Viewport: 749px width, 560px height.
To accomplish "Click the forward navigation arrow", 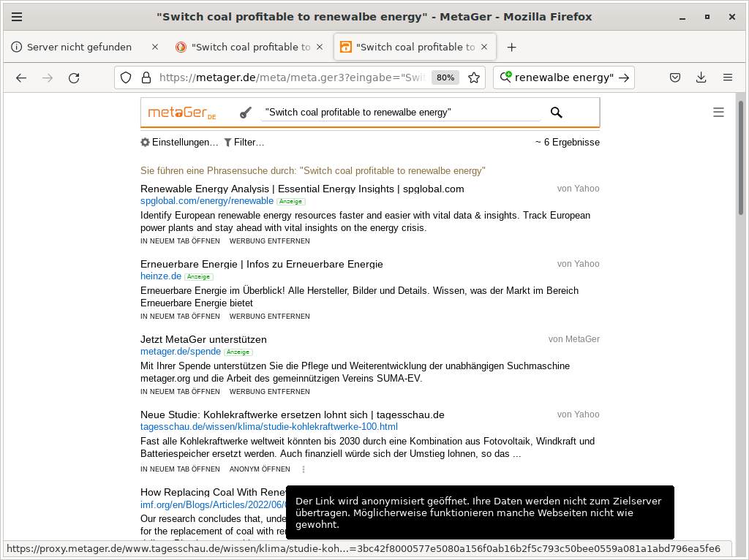I will coord(48,77).
